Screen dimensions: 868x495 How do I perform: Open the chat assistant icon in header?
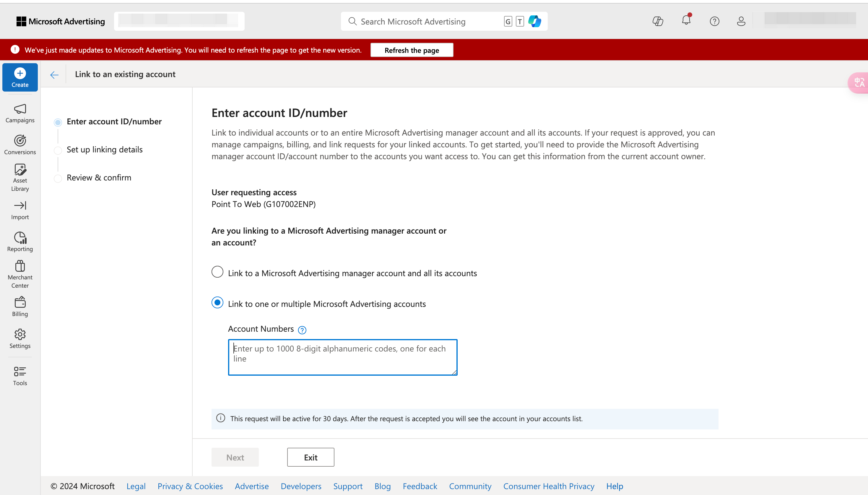(x=658, y=22)
